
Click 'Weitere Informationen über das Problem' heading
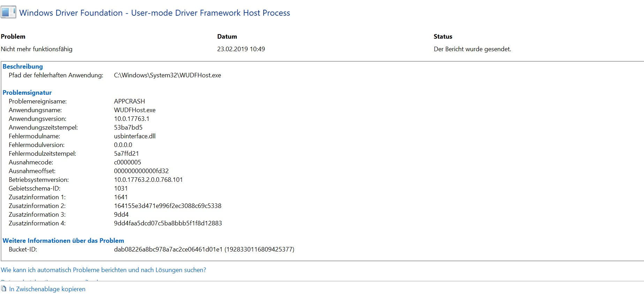coord(63,241)
